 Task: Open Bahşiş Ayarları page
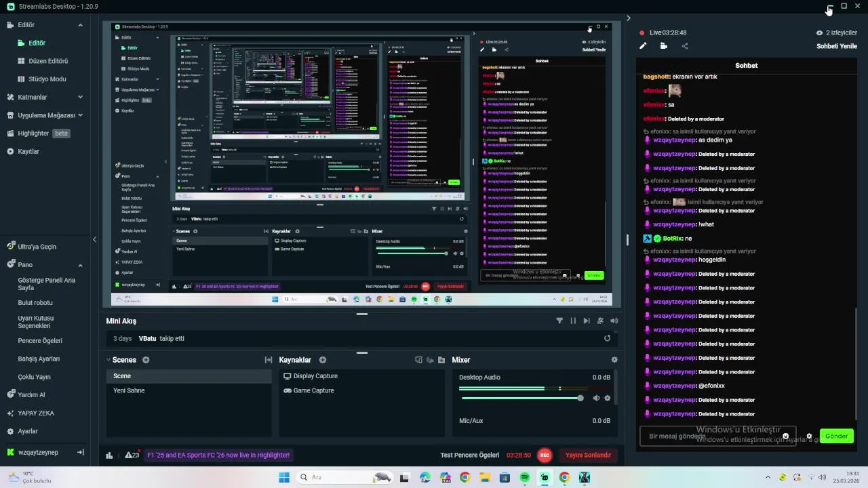pos(39,359)
